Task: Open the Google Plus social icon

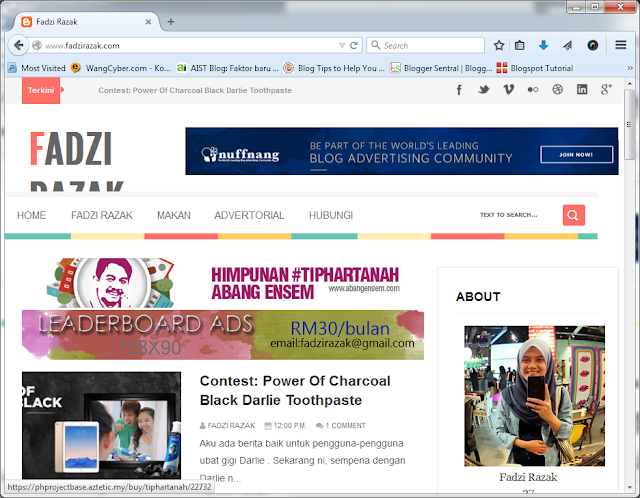Action: 607,89
